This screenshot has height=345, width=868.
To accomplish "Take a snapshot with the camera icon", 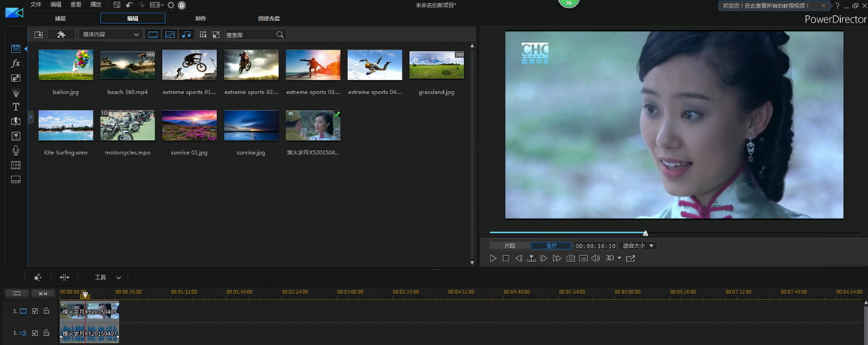I will click(x=570, y=258).
